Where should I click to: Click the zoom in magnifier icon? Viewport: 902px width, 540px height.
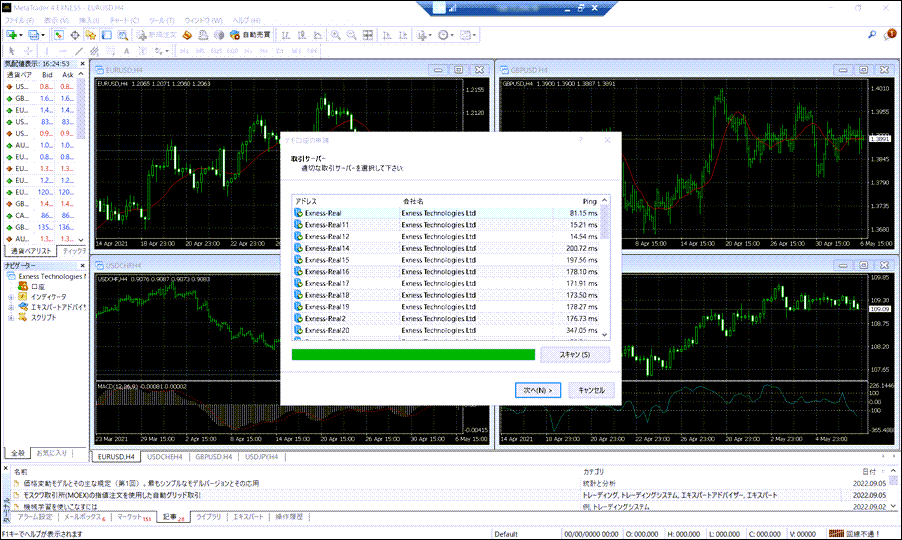click(x=337, y=34)
